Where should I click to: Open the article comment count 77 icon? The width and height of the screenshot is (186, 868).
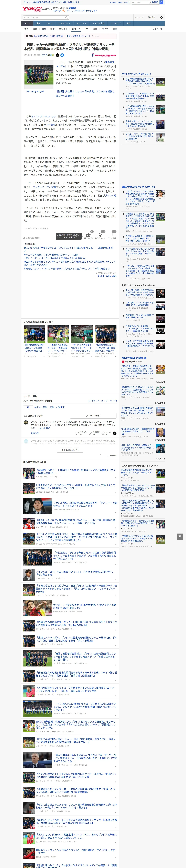pyautogui.click(x=44, y=55)
